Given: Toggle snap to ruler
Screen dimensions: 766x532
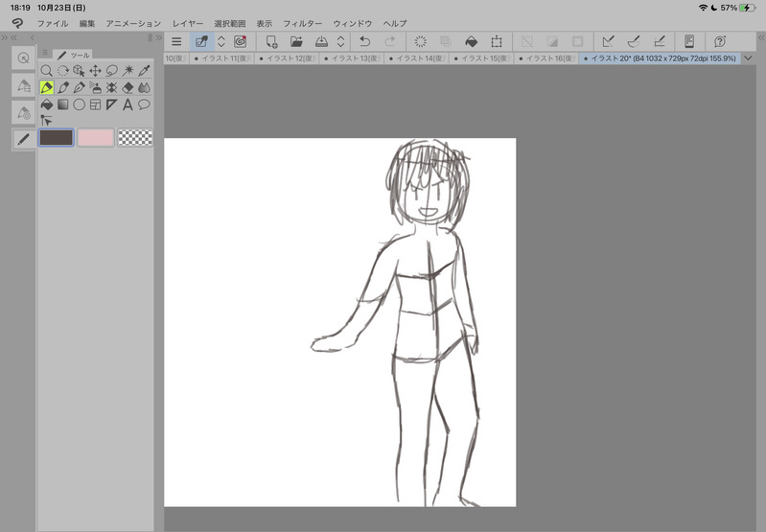Looking at the screenshot, I should [607, 41].
